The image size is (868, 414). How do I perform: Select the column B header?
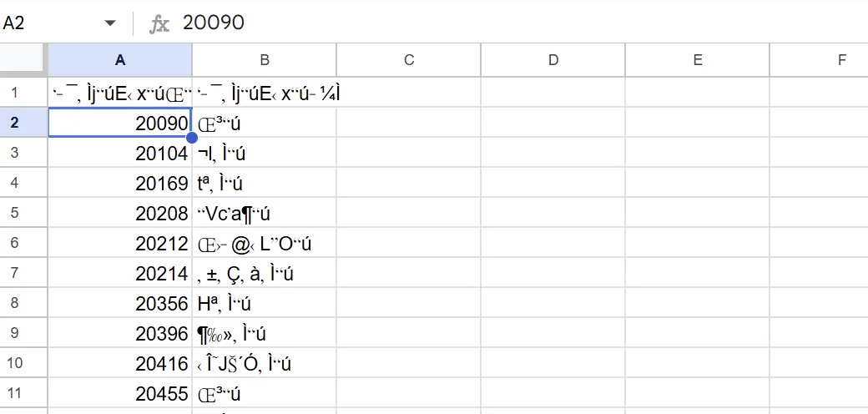click(x=265, y=59)
